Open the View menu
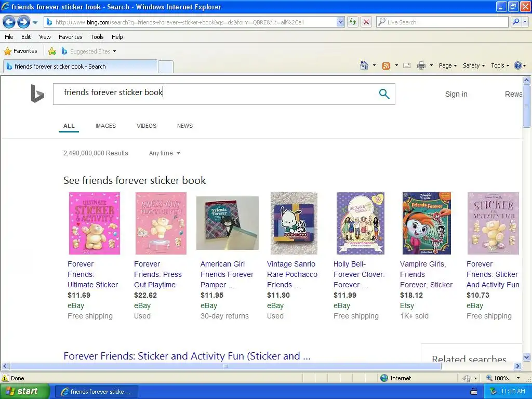The image size is (532, 399). click(x=45, y=37)
